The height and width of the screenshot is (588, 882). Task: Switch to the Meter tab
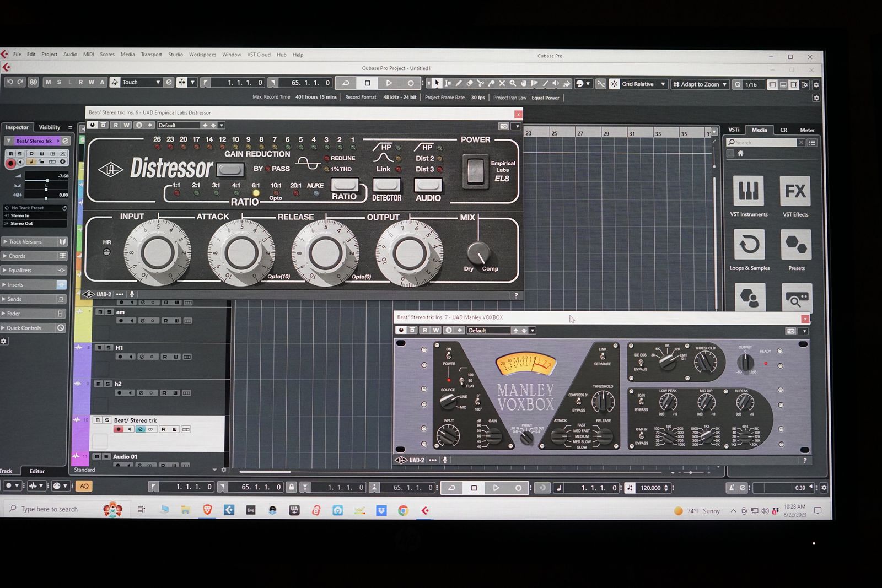coord(807,130)
